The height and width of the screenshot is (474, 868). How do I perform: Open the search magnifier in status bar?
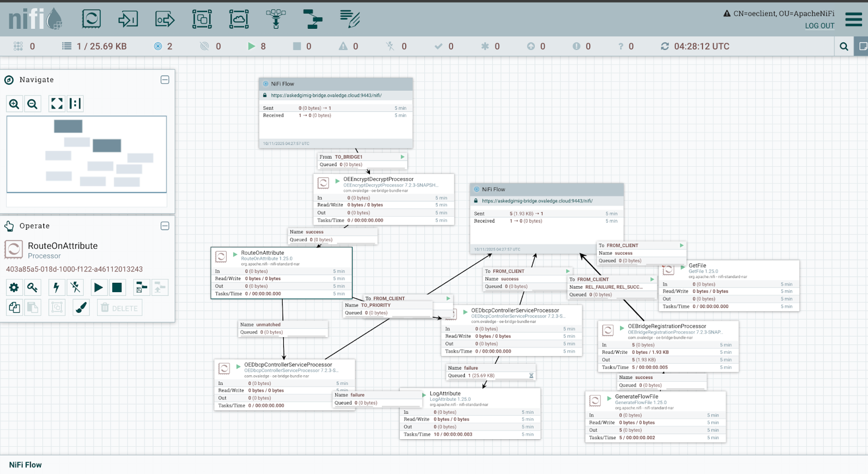tap(844, 47)
